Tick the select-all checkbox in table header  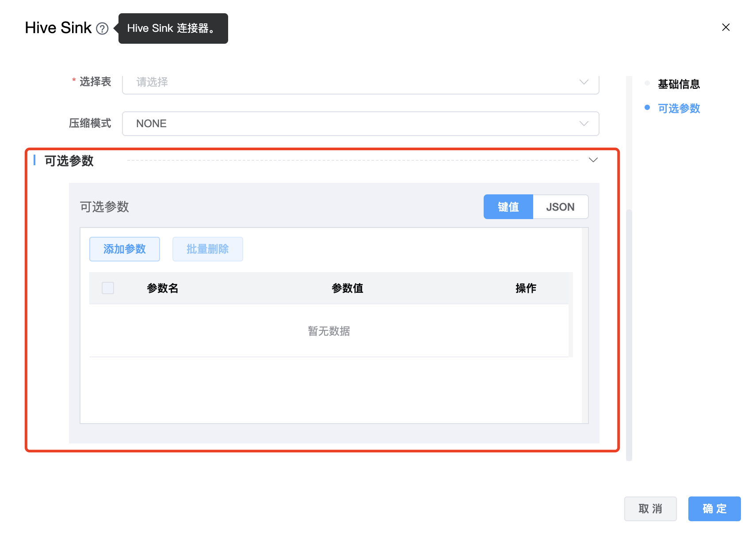pyautogui.click(x=108, y=288)
